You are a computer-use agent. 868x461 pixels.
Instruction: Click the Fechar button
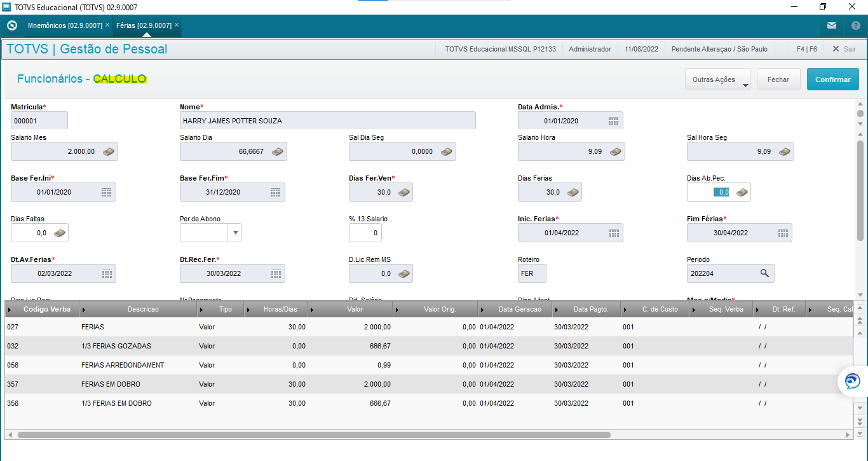click(x=778, y=79)
